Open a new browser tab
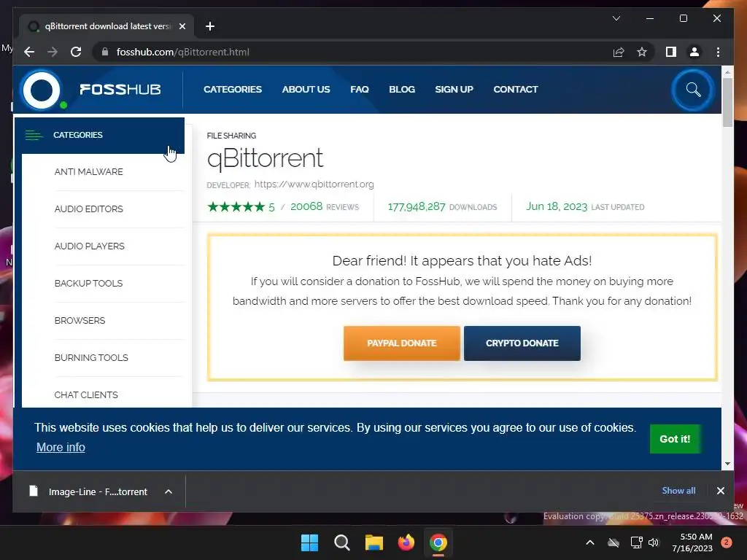 tap(210, 26)
